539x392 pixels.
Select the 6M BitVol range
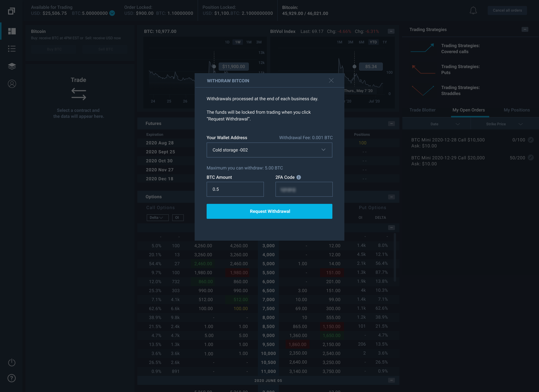361,42
